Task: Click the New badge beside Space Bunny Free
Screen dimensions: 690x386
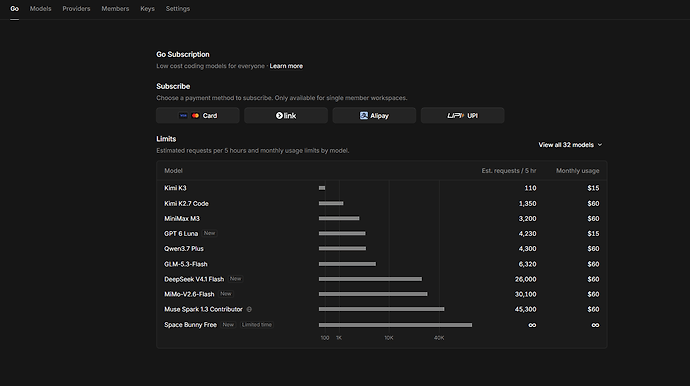Action: (228, 325)
